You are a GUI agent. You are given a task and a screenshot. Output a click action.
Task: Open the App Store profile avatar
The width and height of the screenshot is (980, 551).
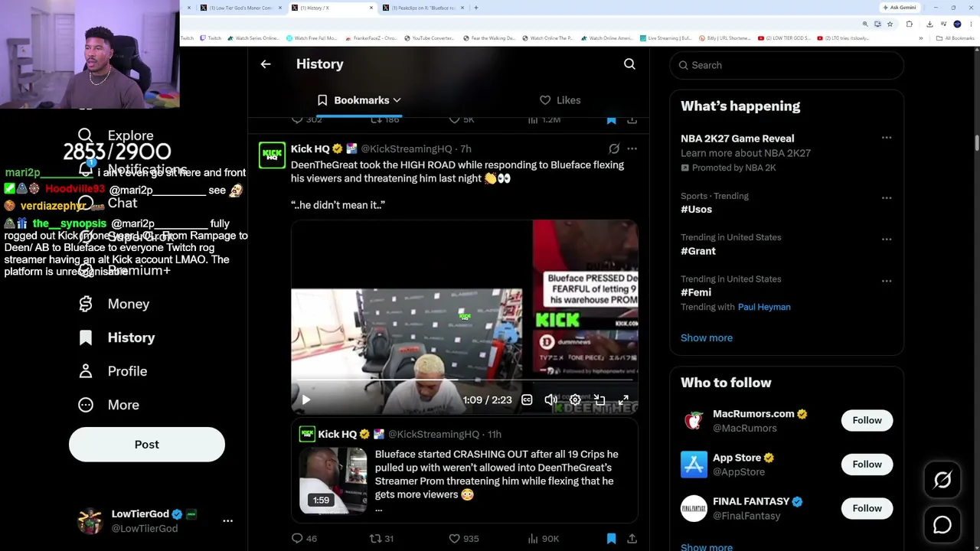pyautogui.click(x=694, y=465)
